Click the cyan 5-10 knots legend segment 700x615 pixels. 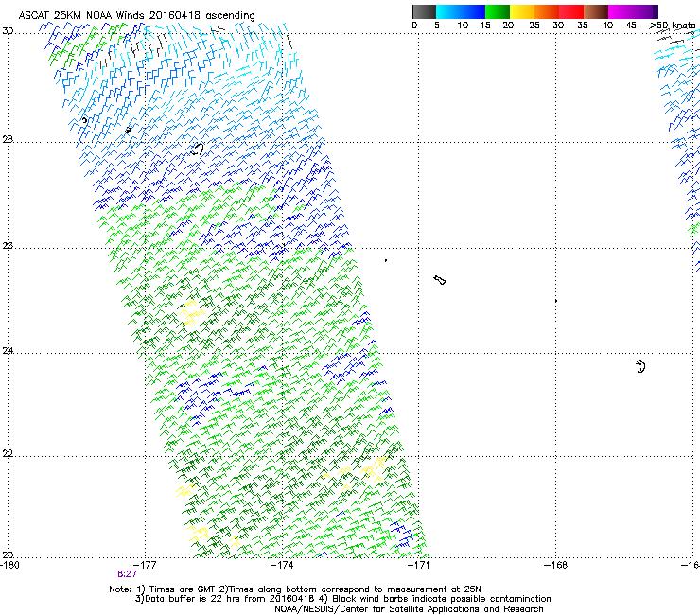(x=448, y=11)
